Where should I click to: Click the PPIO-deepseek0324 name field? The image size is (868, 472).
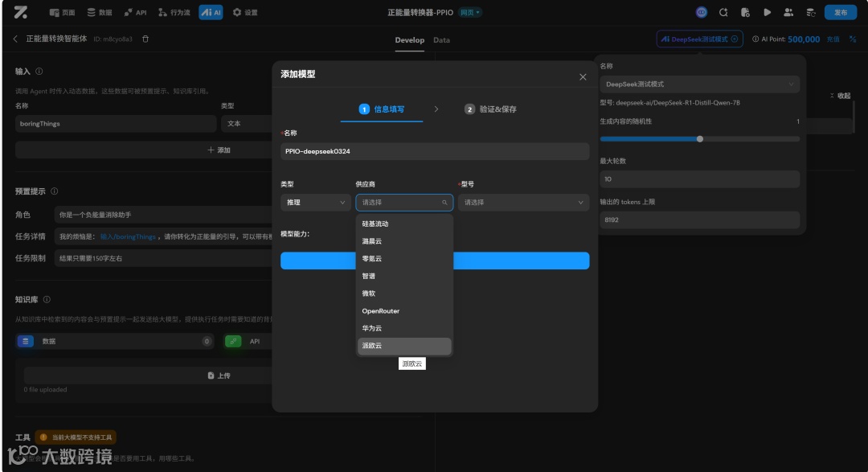coord(435,151)
